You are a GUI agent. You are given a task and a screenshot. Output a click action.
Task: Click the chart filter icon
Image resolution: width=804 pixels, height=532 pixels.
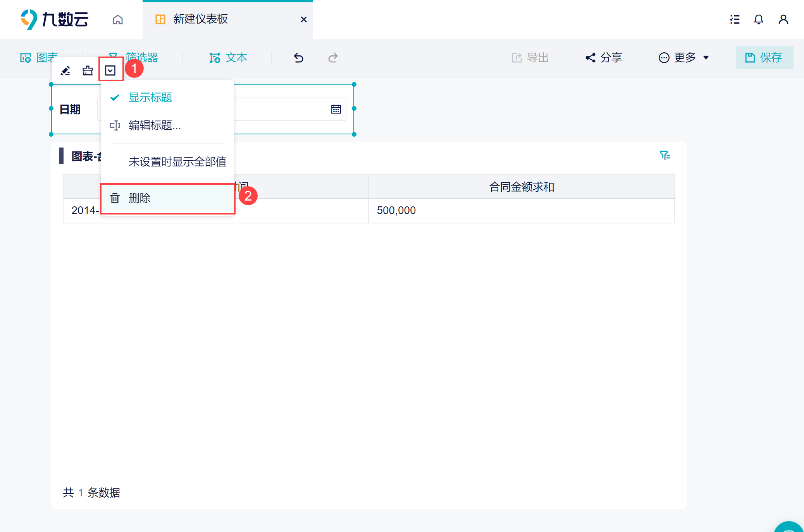665,155
